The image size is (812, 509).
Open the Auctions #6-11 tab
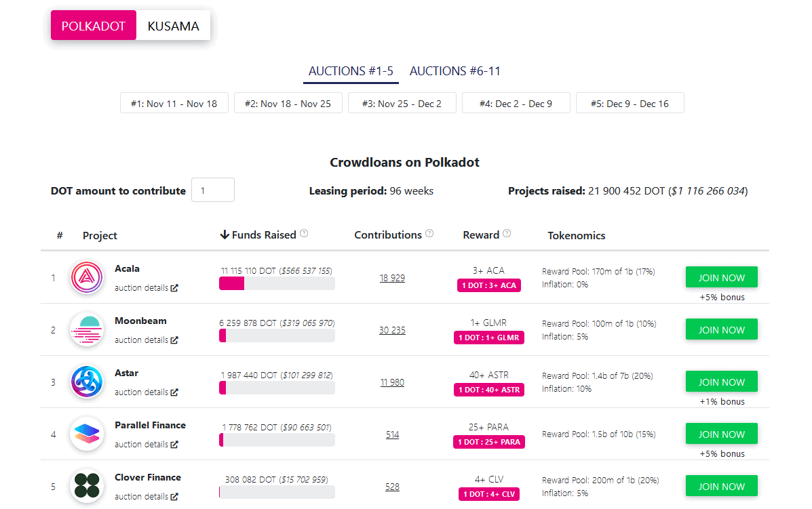455,71
